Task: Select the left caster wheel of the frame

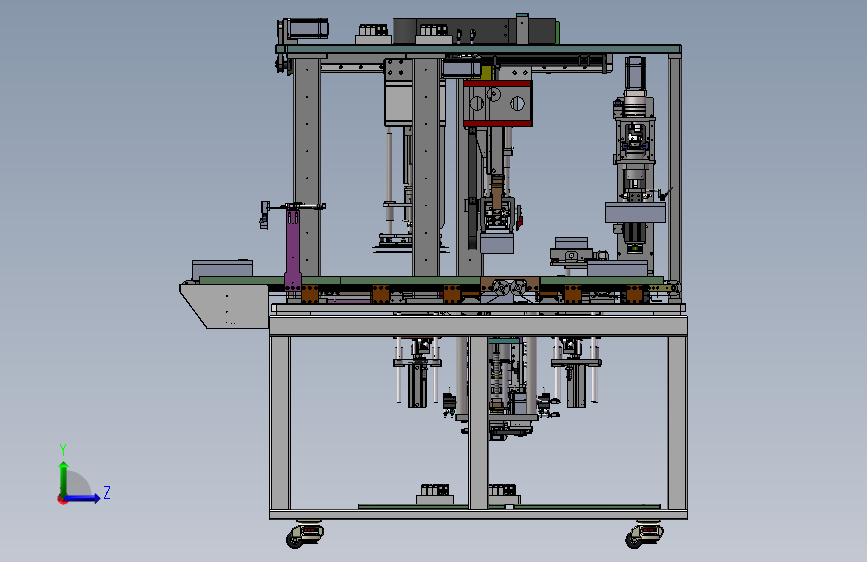Action: coord(304,534)
